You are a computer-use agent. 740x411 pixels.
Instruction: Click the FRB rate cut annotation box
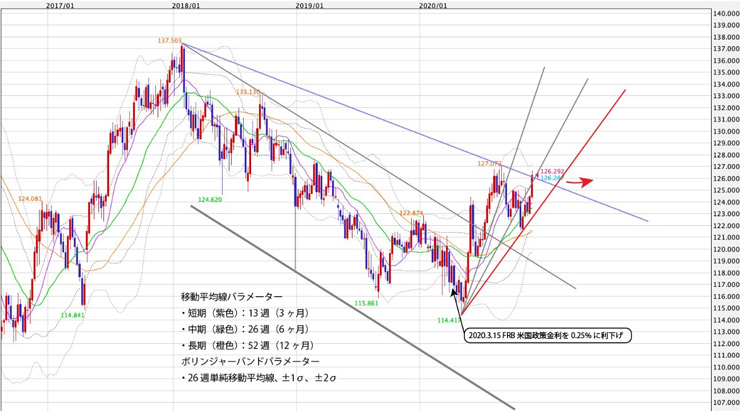click(547, 336)
